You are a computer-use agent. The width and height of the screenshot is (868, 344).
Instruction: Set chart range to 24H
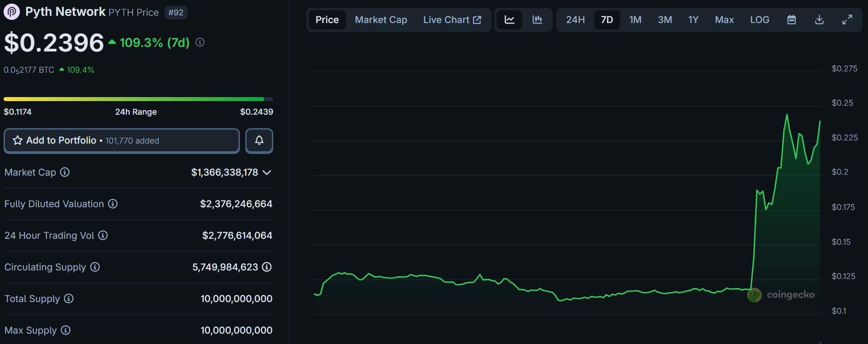575,20
